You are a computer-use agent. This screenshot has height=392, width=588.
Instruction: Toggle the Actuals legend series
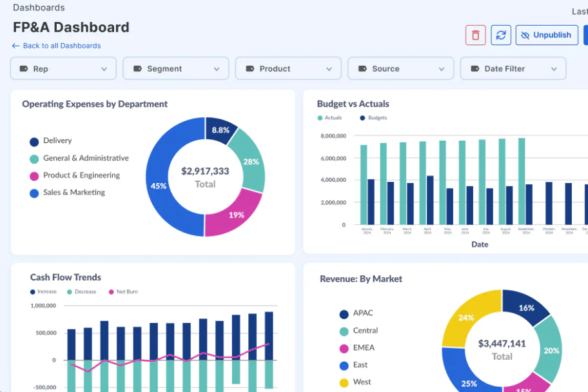point(329,118)
